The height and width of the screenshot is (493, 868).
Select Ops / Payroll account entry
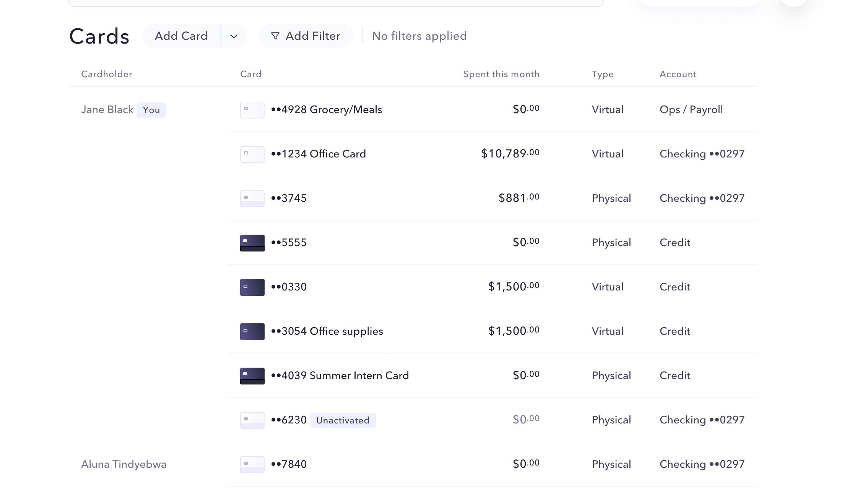(691, 110)
